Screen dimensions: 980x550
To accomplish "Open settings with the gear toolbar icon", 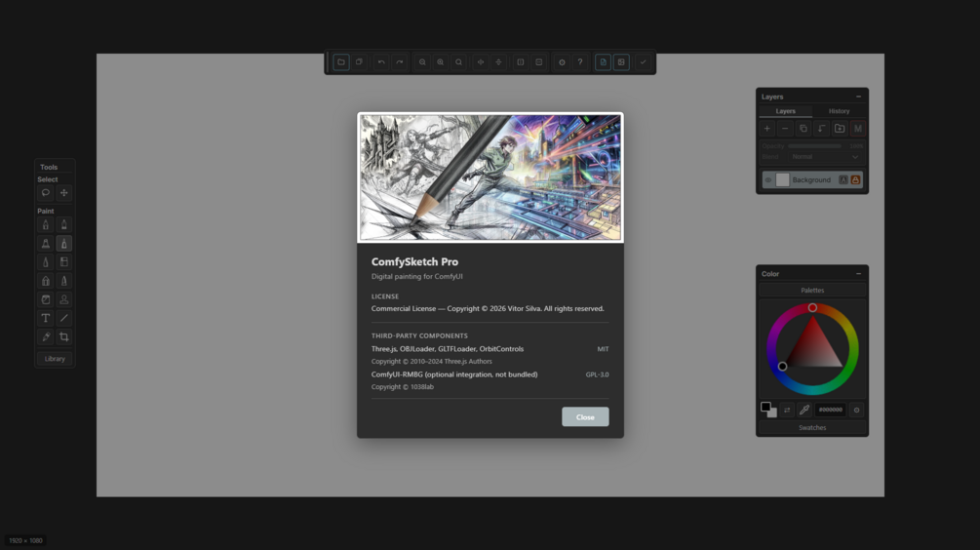I will click(x=562, y=61).
